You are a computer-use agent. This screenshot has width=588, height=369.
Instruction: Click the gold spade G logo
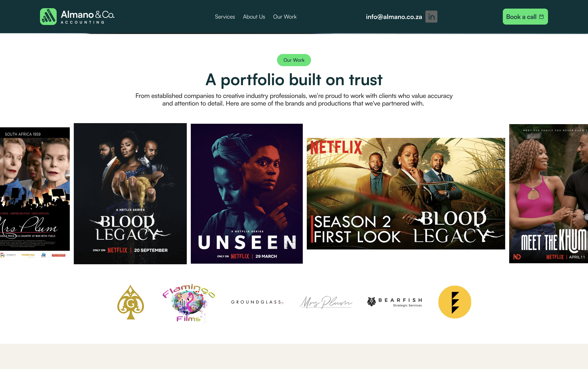click(131, 302)
